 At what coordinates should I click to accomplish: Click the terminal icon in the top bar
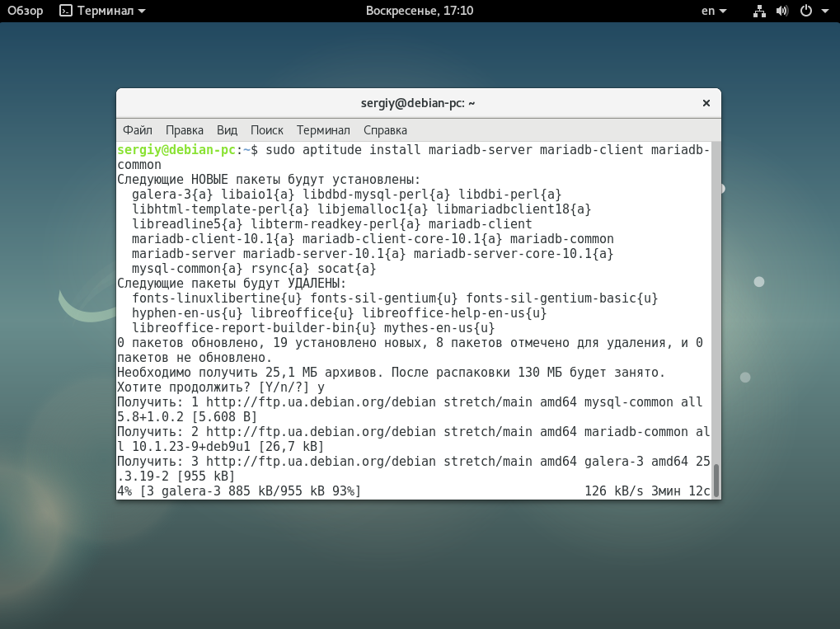pyautogui.click(x=67, y=12)
